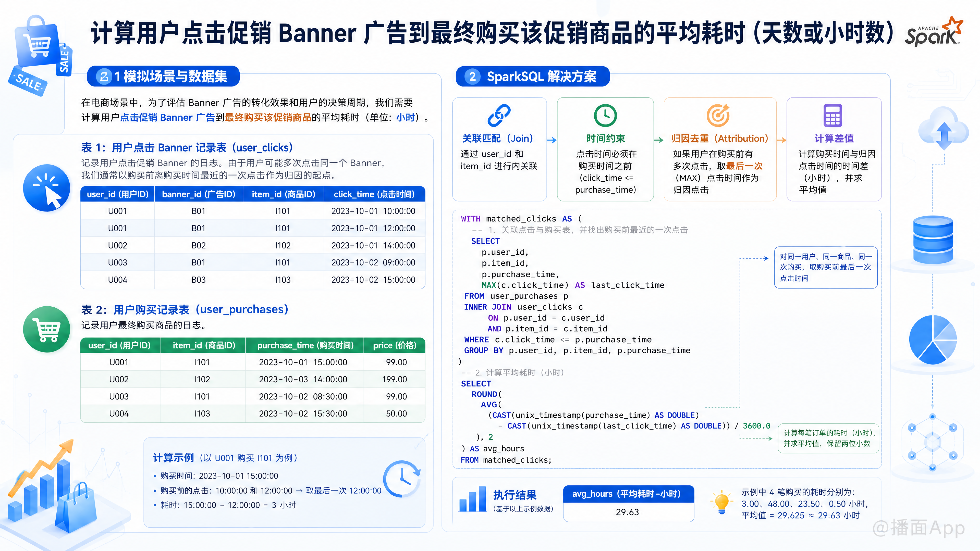
Task: Click the B02 banner_id cell
Action: pyautogui.click(x=198, y=245)
